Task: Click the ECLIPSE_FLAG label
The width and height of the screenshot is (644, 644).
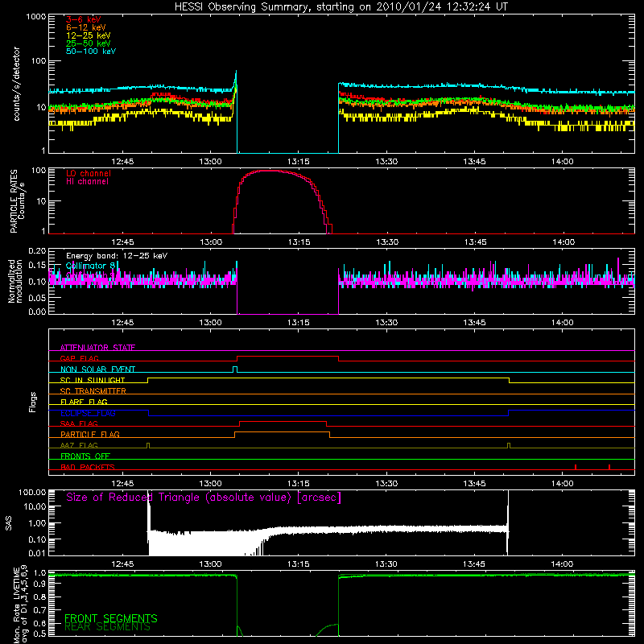Action: pyautogui.click(x=88, y=413)
